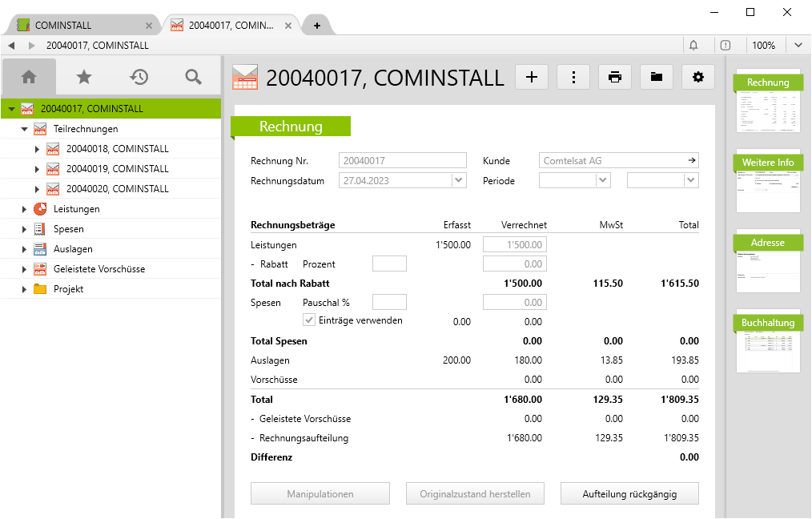Click the notification bell icon
This screenshot has height=519, width=812.
[x=693, y=46]
